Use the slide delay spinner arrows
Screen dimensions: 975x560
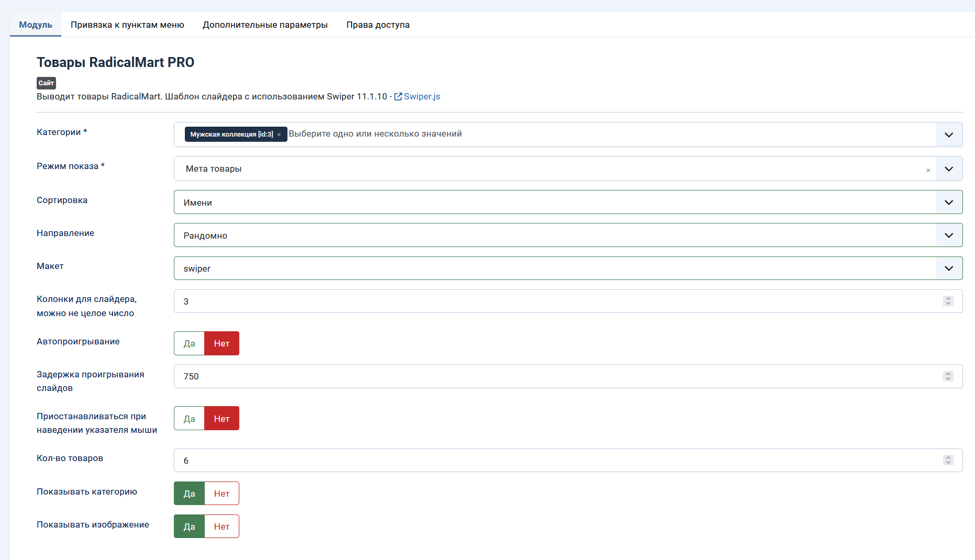click(948, 376)
